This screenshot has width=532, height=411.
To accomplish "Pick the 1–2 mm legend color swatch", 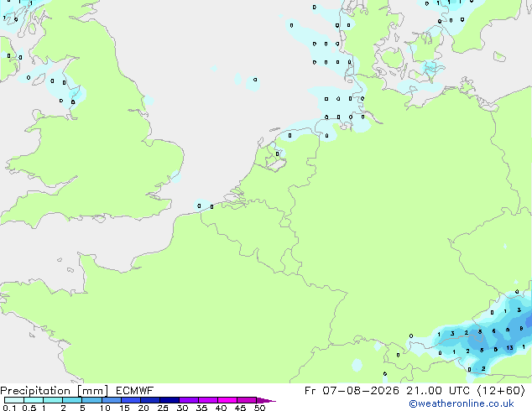I will [53, 400].
